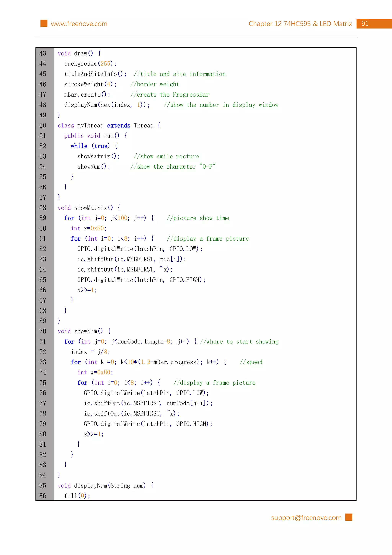The image size is (392, 555).
Task: Click the comment '//speed'
Action: click(251, 362)
